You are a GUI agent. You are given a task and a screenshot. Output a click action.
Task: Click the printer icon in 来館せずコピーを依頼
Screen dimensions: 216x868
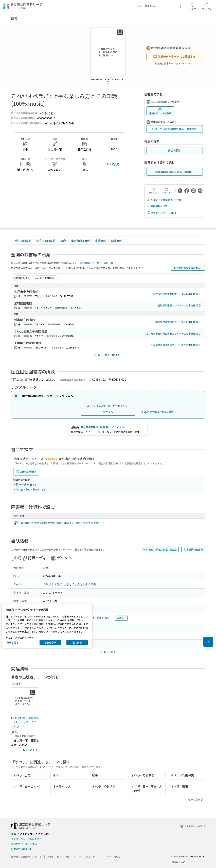pos(160,109)
